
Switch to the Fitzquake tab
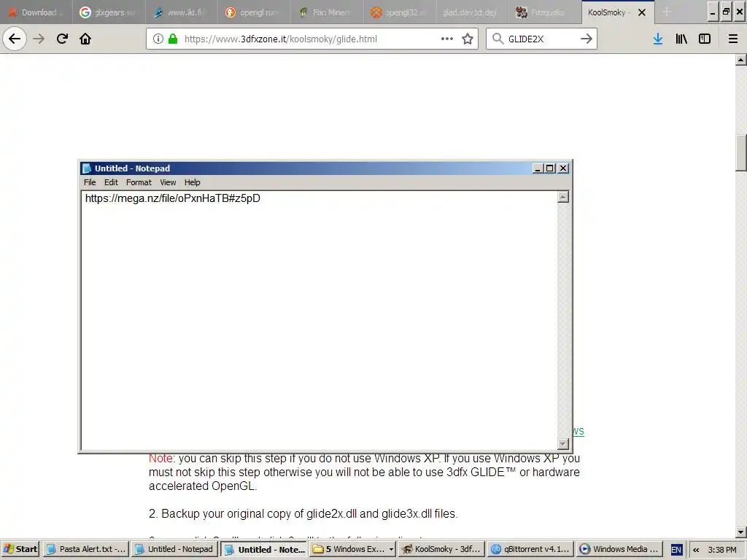544,12
